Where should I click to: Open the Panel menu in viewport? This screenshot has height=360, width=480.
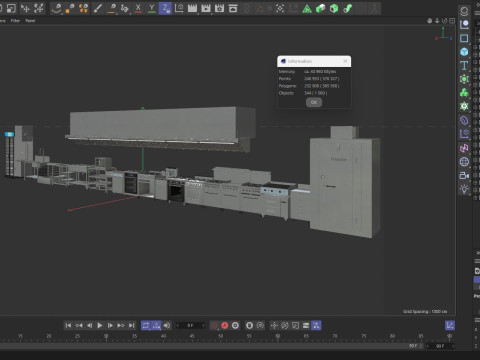(x=30, y=21)
